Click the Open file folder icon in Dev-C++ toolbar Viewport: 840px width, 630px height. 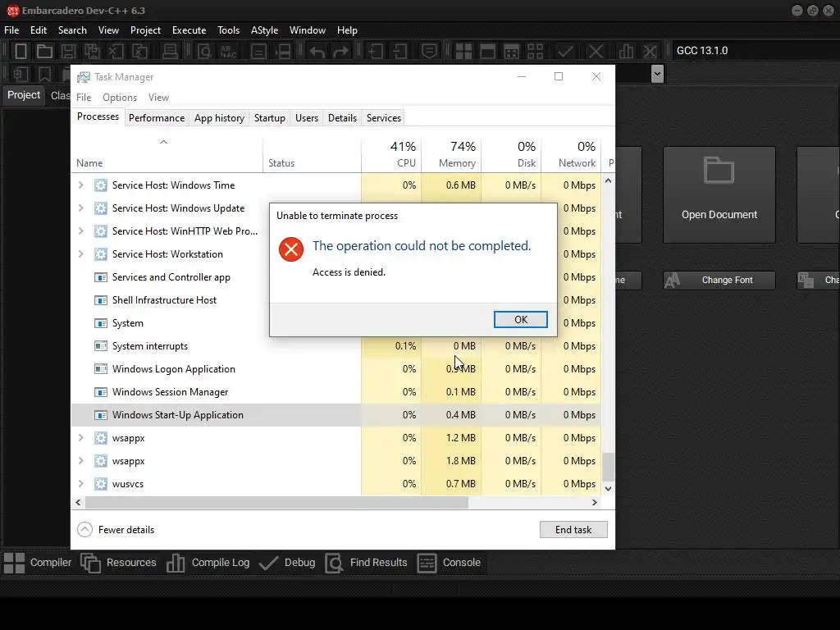point(44,51)
